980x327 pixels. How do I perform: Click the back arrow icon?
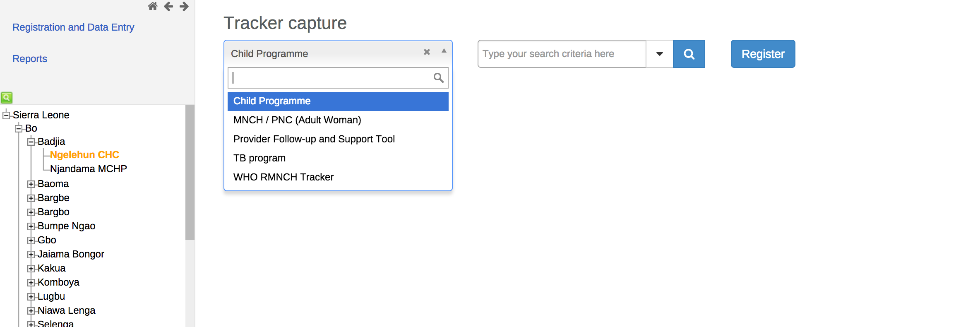[x=168, y=6]
